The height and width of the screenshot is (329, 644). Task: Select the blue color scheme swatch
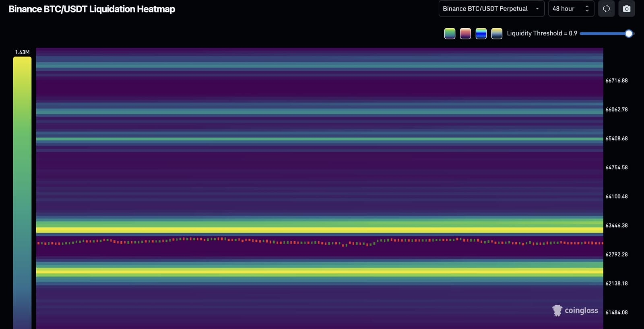[x=481, y=33]
